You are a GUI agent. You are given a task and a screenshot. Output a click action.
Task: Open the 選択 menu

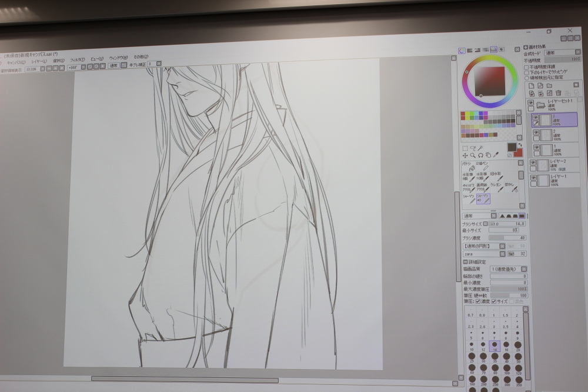tap(58, 61)
